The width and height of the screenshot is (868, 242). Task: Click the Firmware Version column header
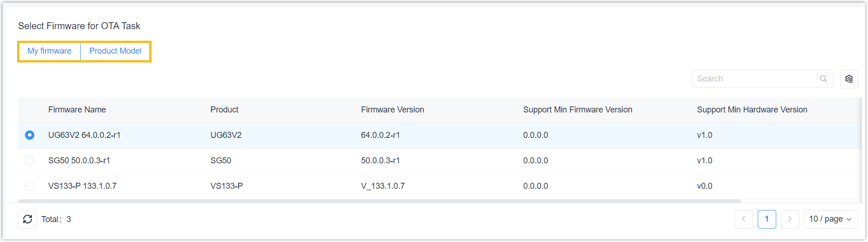[x=392, y=110]
